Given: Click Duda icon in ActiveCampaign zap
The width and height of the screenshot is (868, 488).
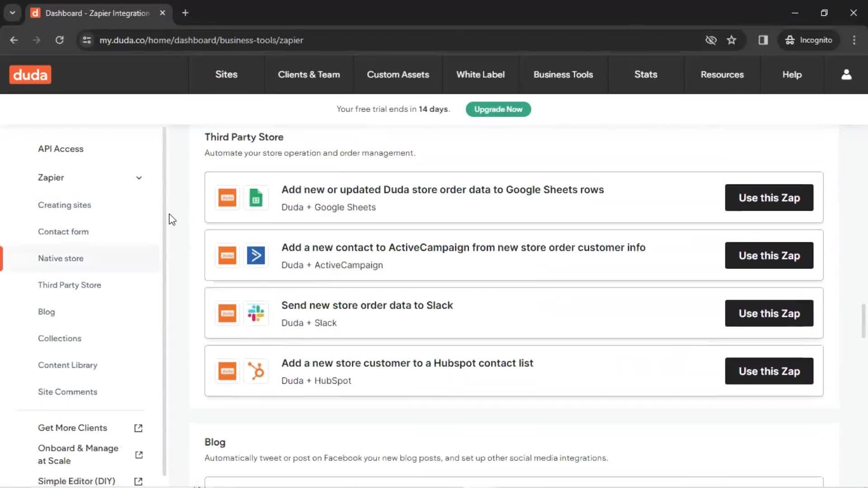Looking at the screenshot, I should 227,256.
